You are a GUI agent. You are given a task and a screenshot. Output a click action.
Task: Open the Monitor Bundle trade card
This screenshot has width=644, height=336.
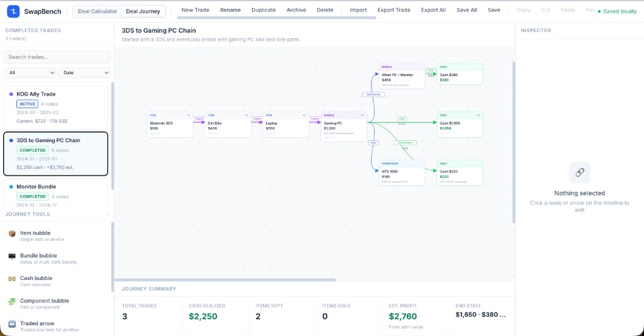(56, 193)
